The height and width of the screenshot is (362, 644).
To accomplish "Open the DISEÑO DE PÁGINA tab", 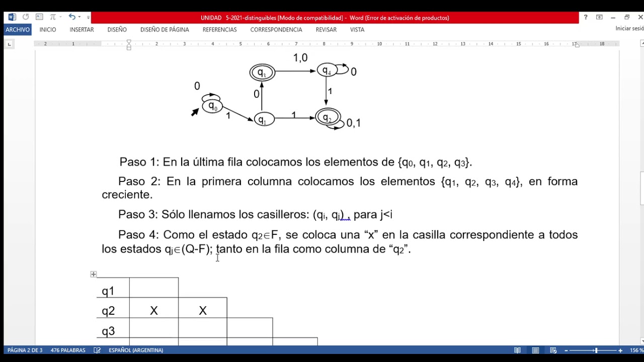I will (165, 30).
